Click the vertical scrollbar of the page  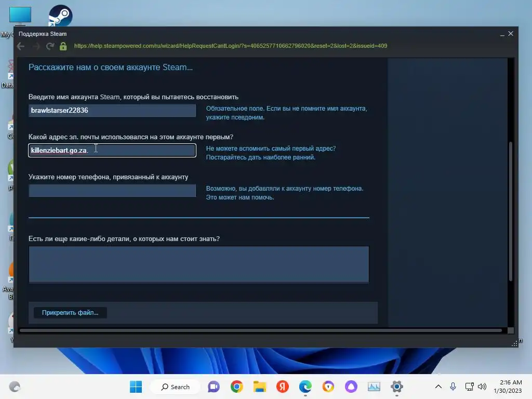510,211
